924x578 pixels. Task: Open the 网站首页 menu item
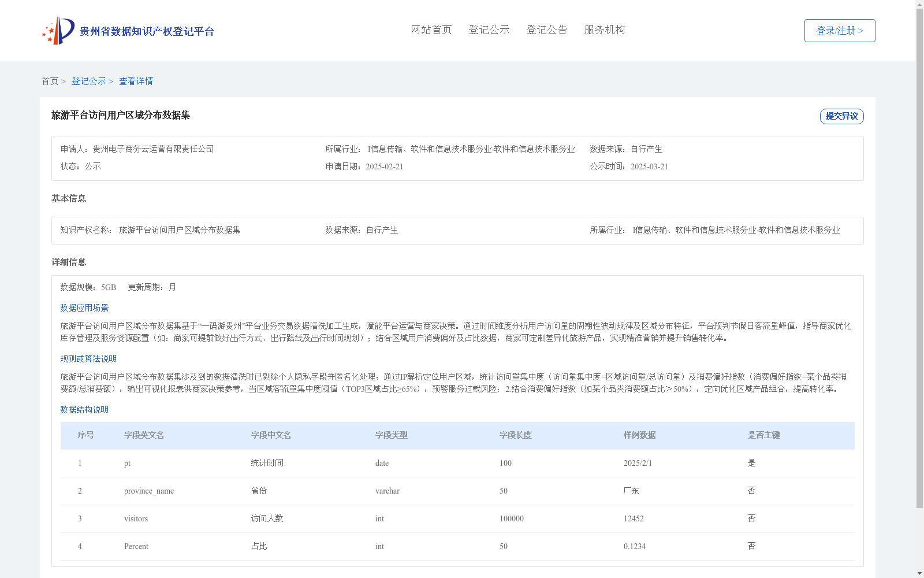click(x=431, y=30)
